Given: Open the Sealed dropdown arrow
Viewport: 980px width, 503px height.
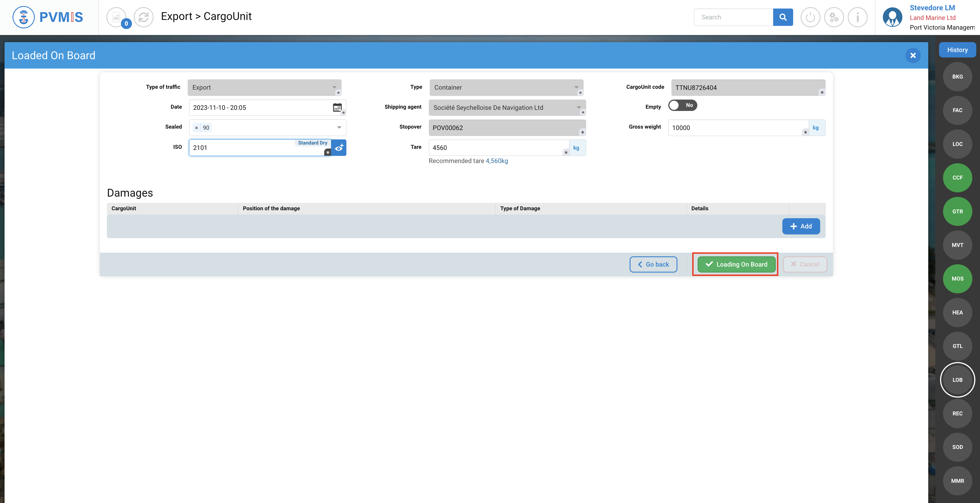Looking at the screenshot, I should (x=339, y=127).
